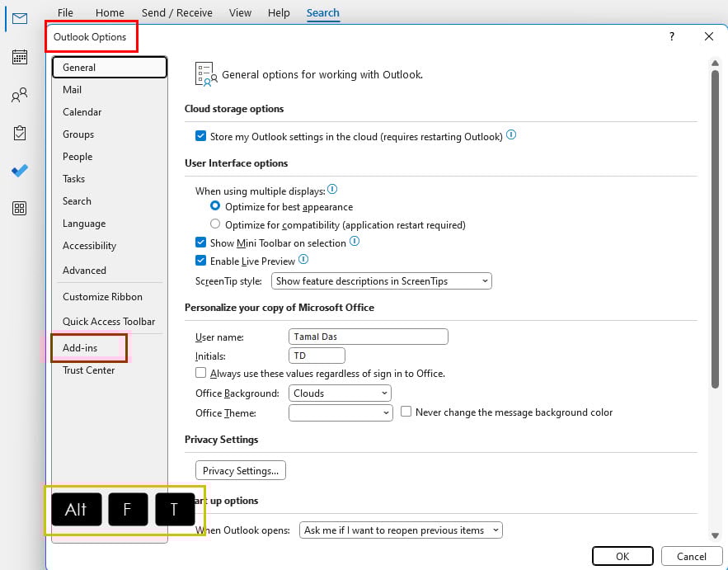The image size is (728, 570).
Task: Click the info icon beside Live Preview
Action: [303, 259]
